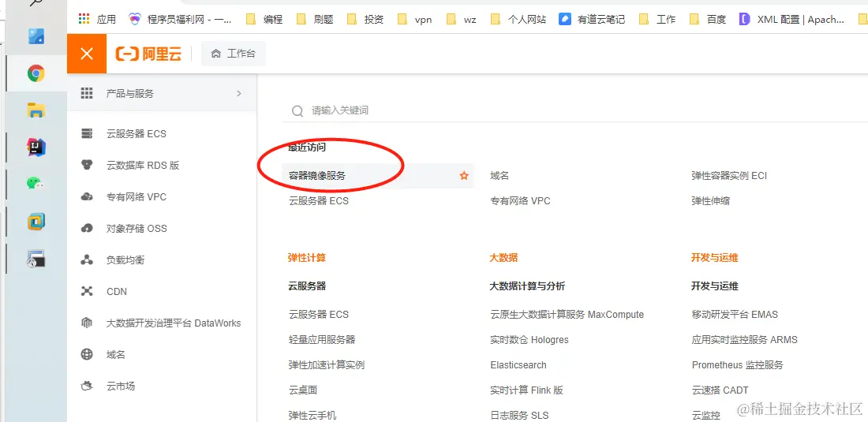Open 移动研发平台 EMAS link
Image resolution: width=868 pixels, height=422 pixels.
[735, 315]
